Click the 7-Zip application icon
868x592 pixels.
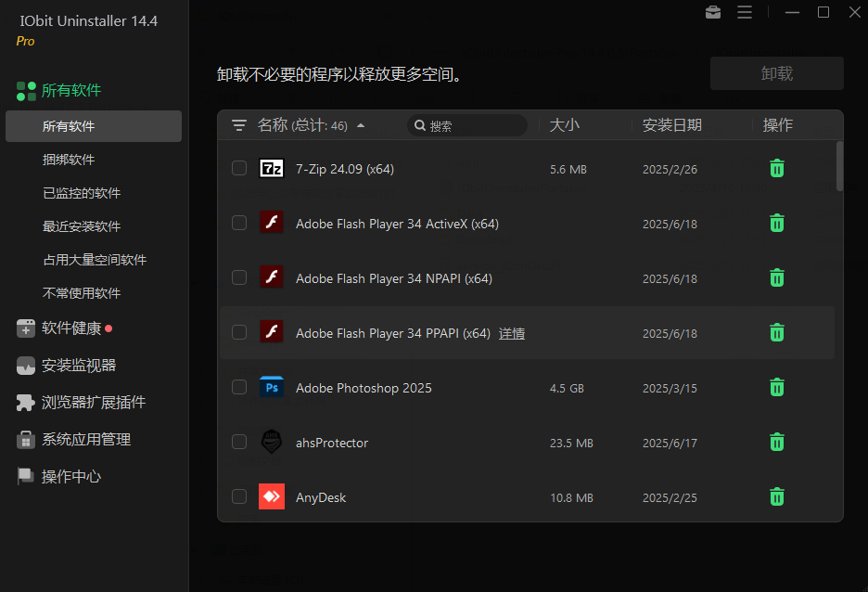tap(271, 168)
